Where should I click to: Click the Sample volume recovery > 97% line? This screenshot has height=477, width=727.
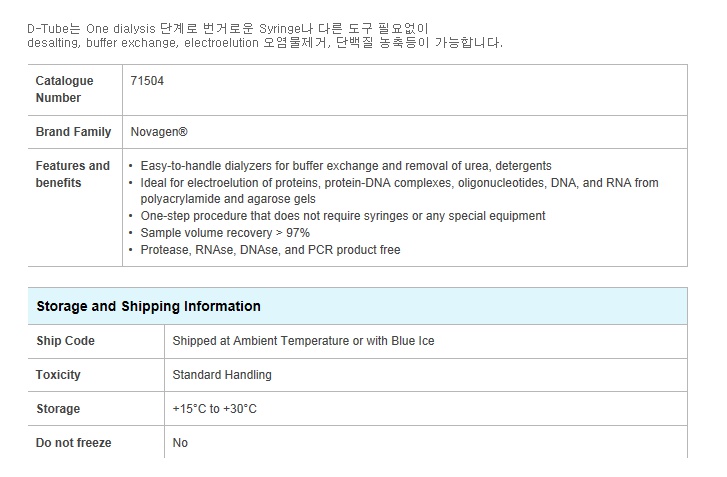click(225, 233)
